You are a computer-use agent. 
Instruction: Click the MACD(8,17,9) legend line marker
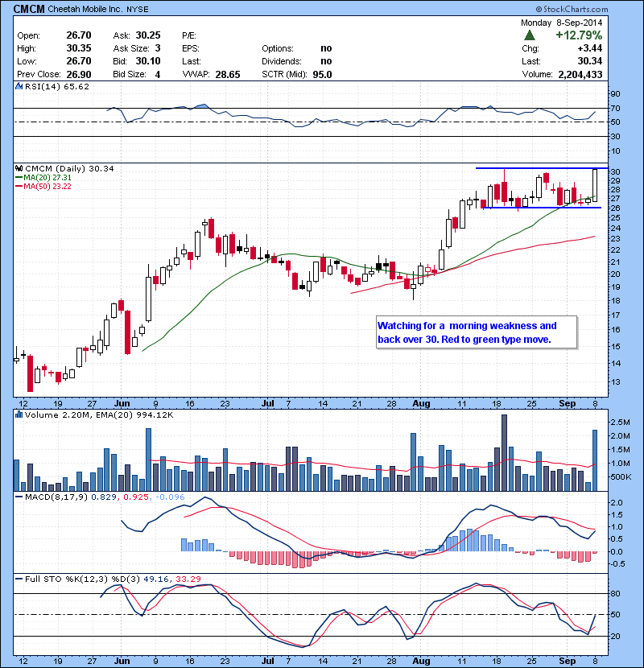[19, 497]
